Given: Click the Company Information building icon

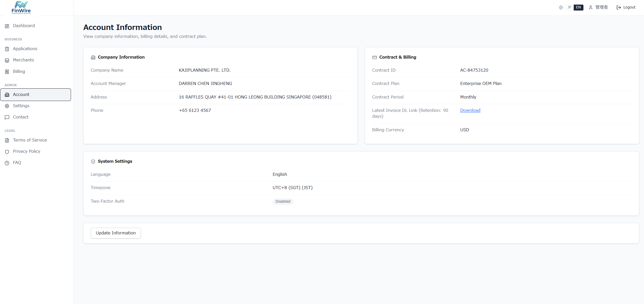Looking at the screenshot, I should [93, 57].
